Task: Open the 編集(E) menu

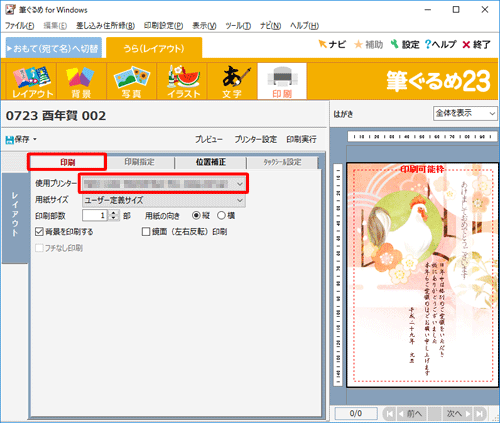Action: [55, 26]
